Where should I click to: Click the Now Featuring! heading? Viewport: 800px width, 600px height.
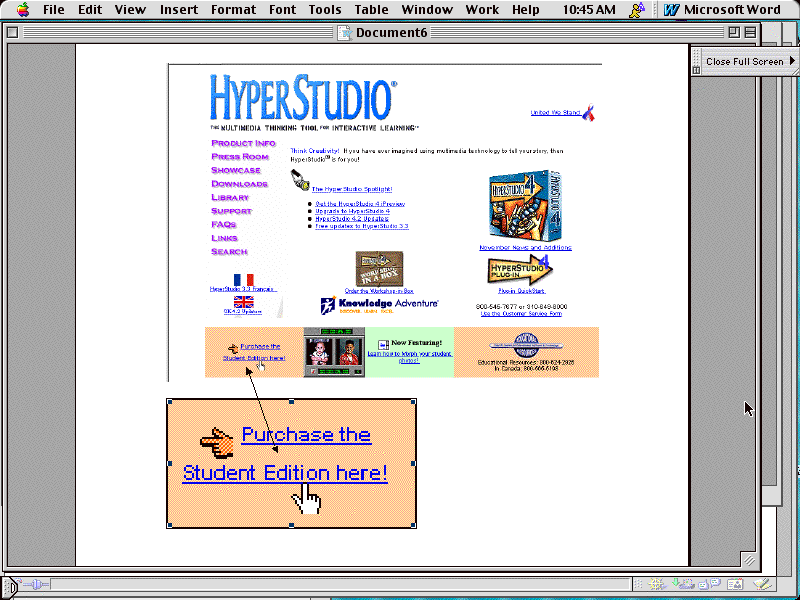tap(416, 343)
